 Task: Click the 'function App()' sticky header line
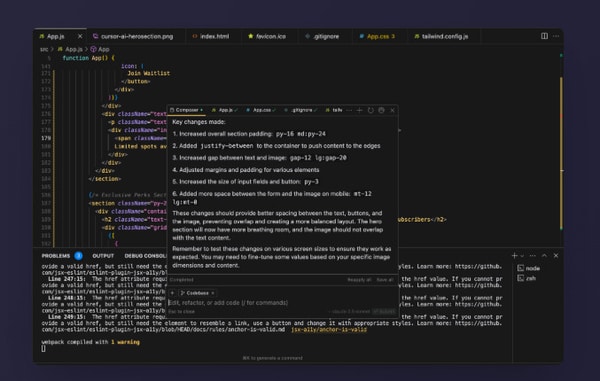click(x=88, y=58)
